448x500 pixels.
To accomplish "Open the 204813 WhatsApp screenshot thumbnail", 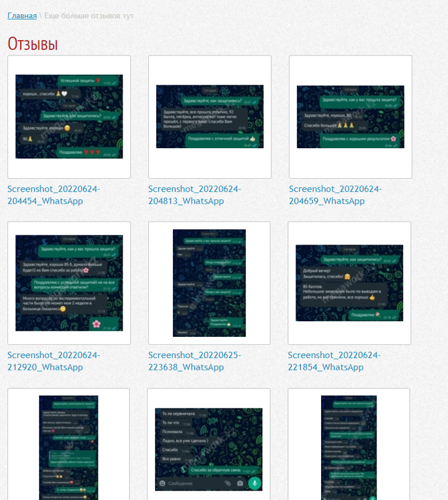I will (x=210, y=116).
